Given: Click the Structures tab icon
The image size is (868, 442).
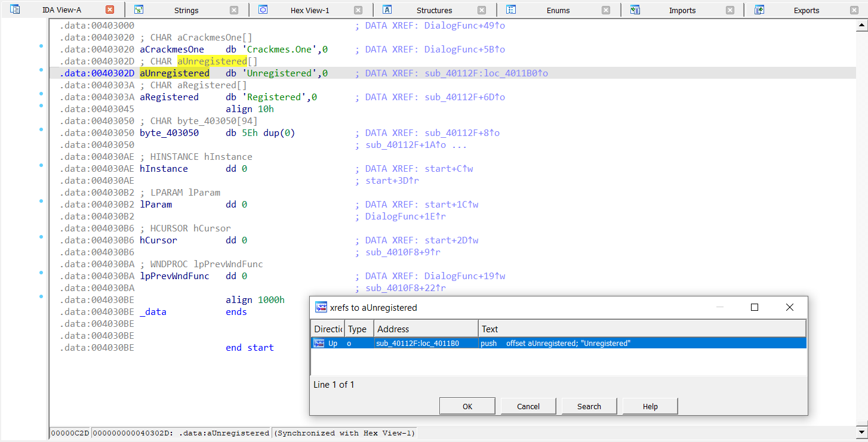Looking at the screenshot, I should 387,10.
